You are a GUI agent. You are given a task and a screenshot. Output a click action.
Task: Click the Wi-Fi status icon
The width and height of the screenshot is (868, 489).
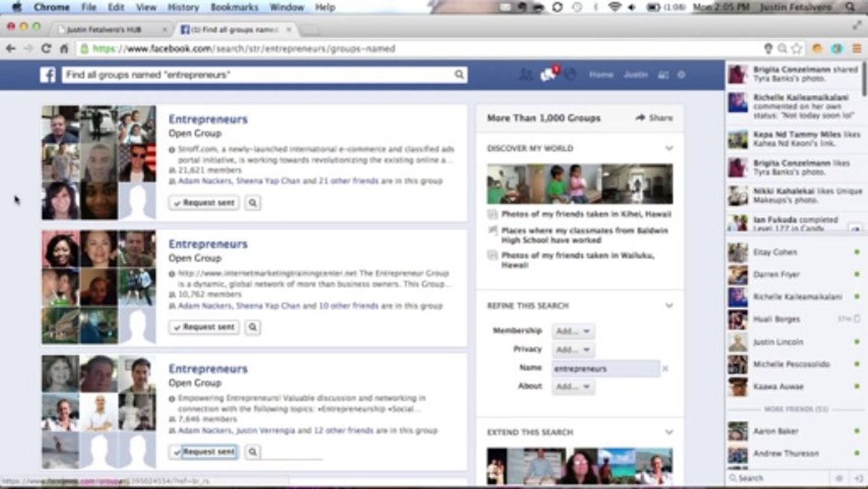pyautogui.click(x=614, y=7)
